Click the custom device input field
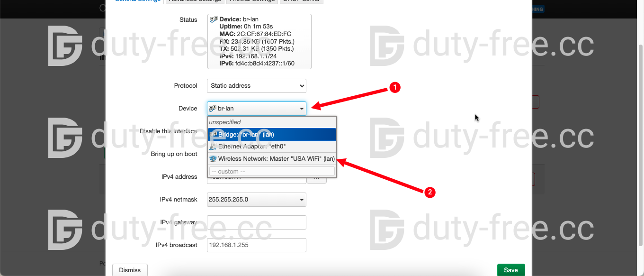Image resolution: width=644 pixels, height=276 pixels. click(x=272, y=171)
